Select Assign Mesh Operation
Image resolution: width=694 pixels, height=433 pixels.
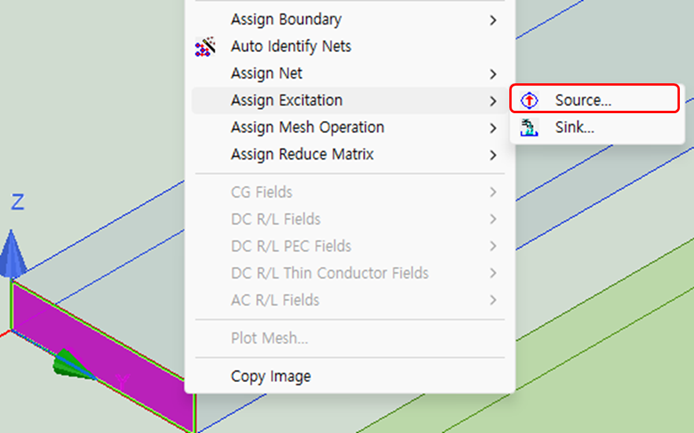pos(307,127)
